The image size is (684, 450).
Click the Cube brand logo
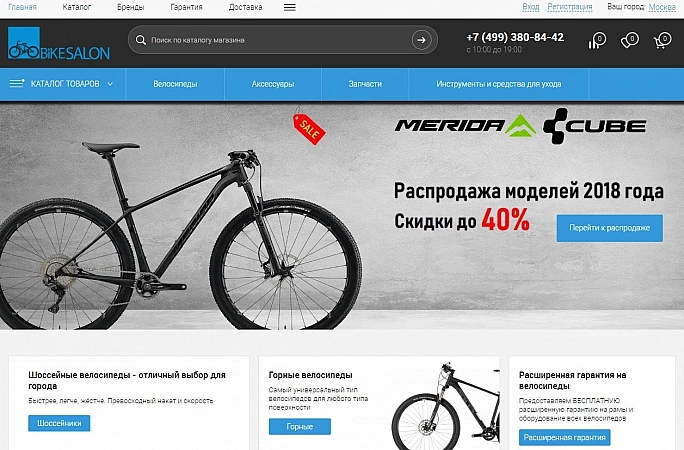tap(595, 126)
